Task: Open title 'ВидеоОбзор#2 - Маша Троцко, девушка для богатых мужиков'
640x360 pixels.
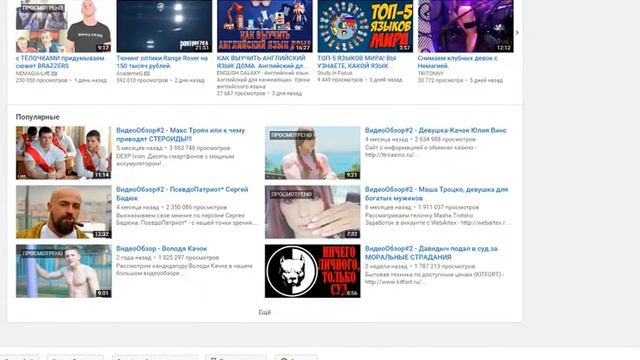Action: 436,193
